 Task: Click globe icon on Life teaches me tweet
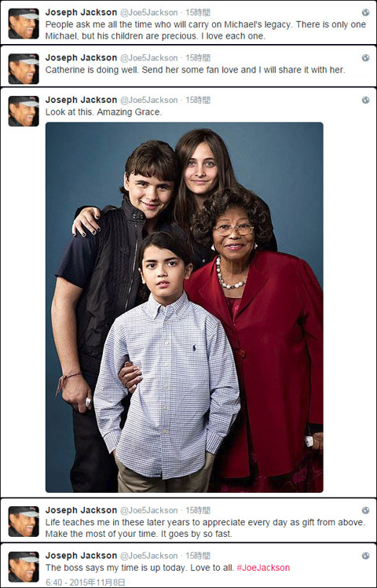(x=365, y=510)
